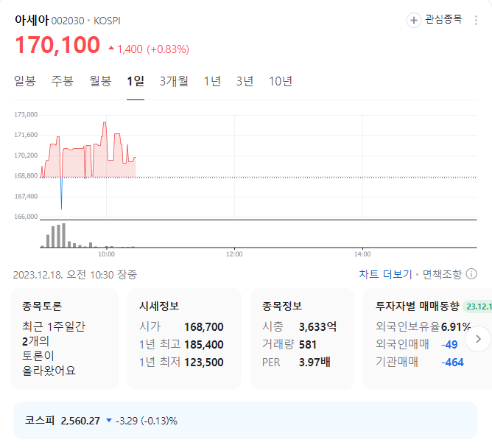This screenshot has width=492, height=448.
Task: Open the 차트 더보기 link
Action: click(x=385, y=274)
